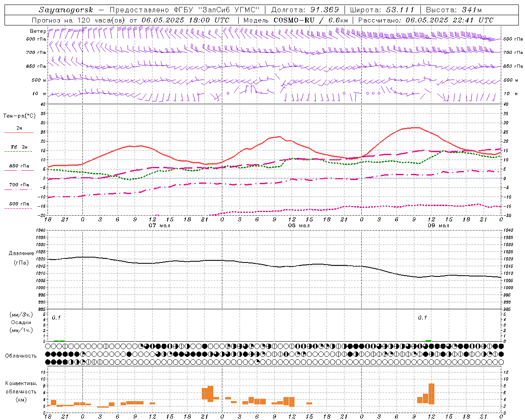Click the dotted line under temperature legend "500 гПа"
This screenshot has width=525, height=420.
pyautogui.click(x=19, y=208)
